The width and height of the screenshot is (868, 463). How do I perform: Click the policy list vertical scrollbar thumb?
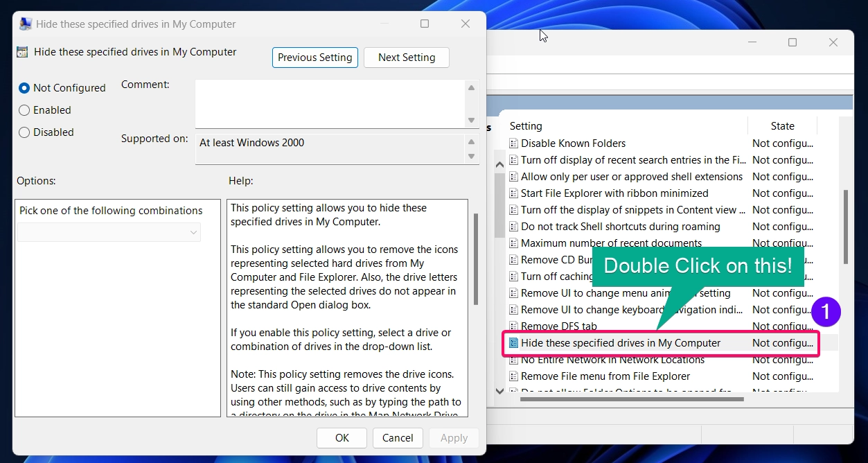845,227
